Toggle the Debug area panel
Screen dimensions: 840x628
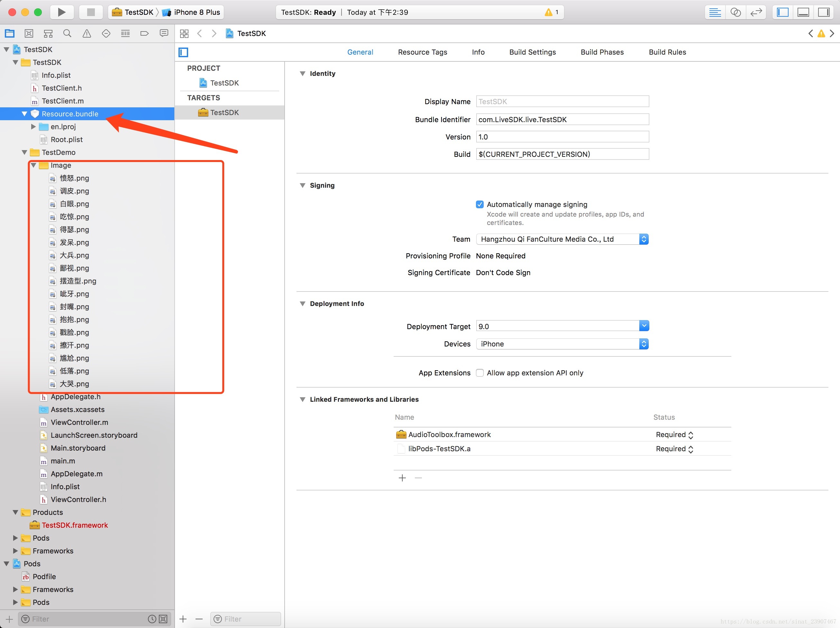[x=803, y=12]
